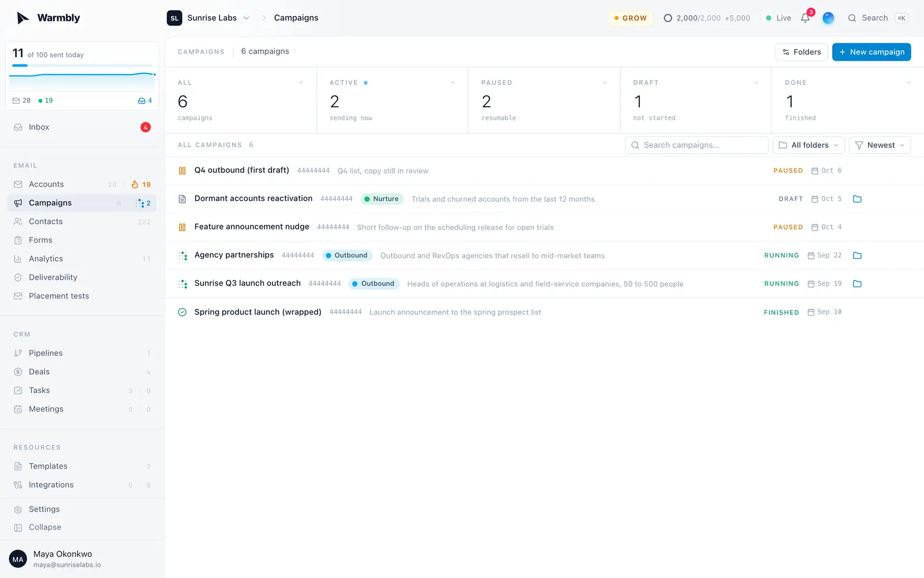The width and height of the screenshot is (924, 578).
Task: Open the All folders dropdown
Action: click(x=808, y=145)
